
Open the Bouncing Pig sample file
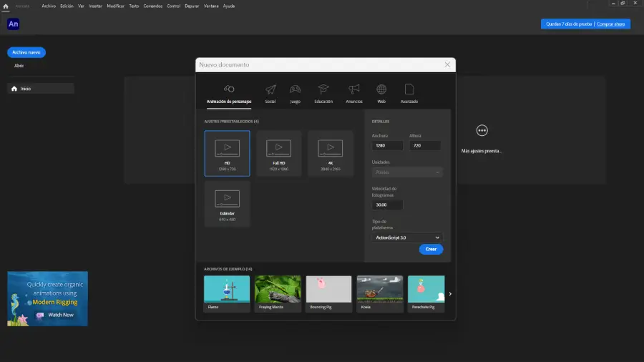(328, 293)
